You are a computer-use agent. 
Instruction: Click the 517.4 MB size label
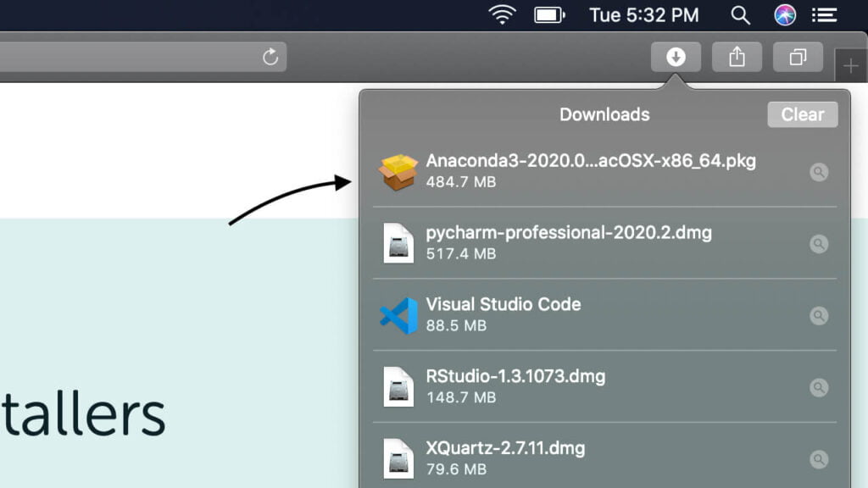pyautogui.click(x=460, y=254)
